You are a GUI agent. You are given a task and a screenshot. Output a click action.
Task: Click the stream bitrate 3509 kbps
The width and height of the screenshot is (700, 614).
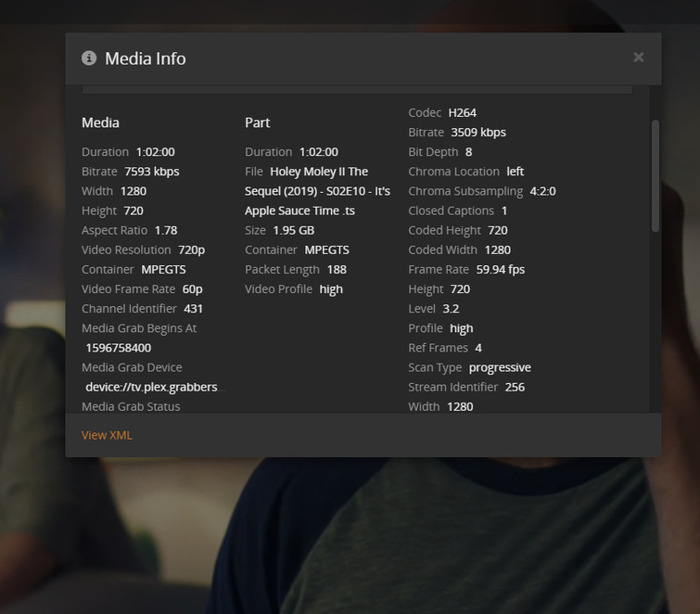coord(478,133)
